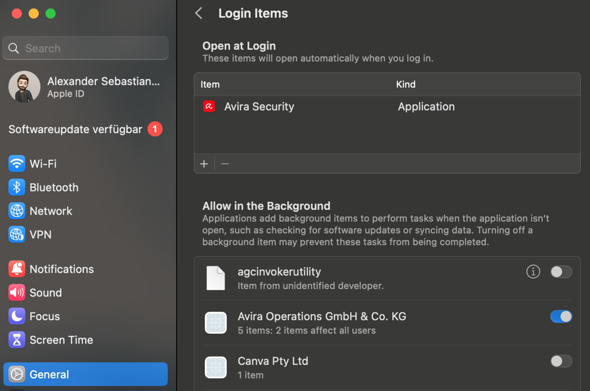Go back using the chevron arrow
Image resolution: width=590 pixels, height=391 pixels.
[199, 13]
